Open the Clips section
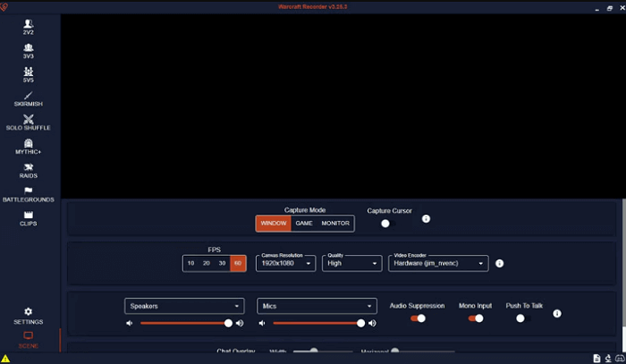The width and height of the screenshot is (626, 364). coord(28,218)
